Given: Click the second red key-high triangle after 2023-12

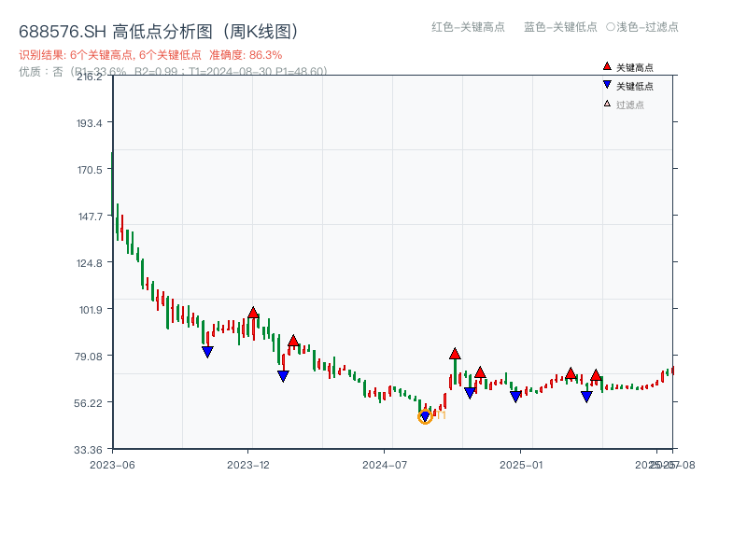Looking at the screenshot, I should point(293,341).
